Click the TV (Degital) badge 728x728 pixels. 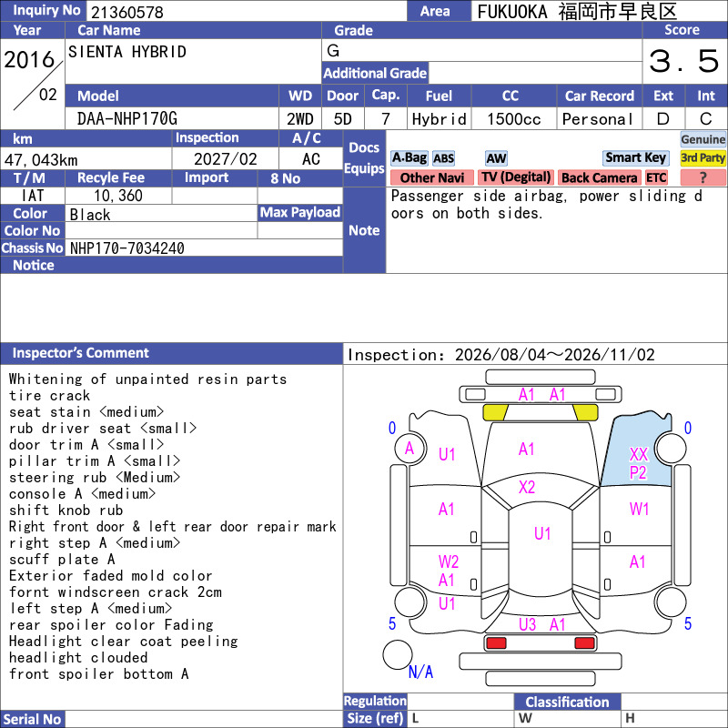[x=516, y=177]
